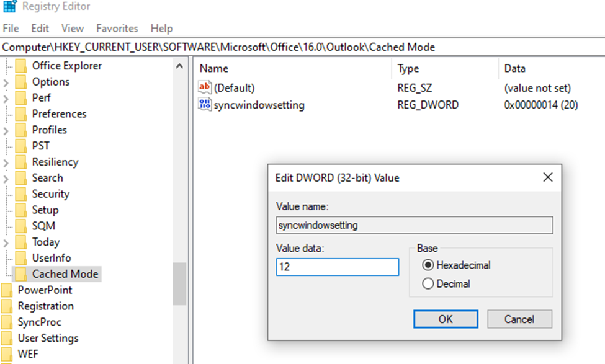Select the Resiliency folder icon

21,162
